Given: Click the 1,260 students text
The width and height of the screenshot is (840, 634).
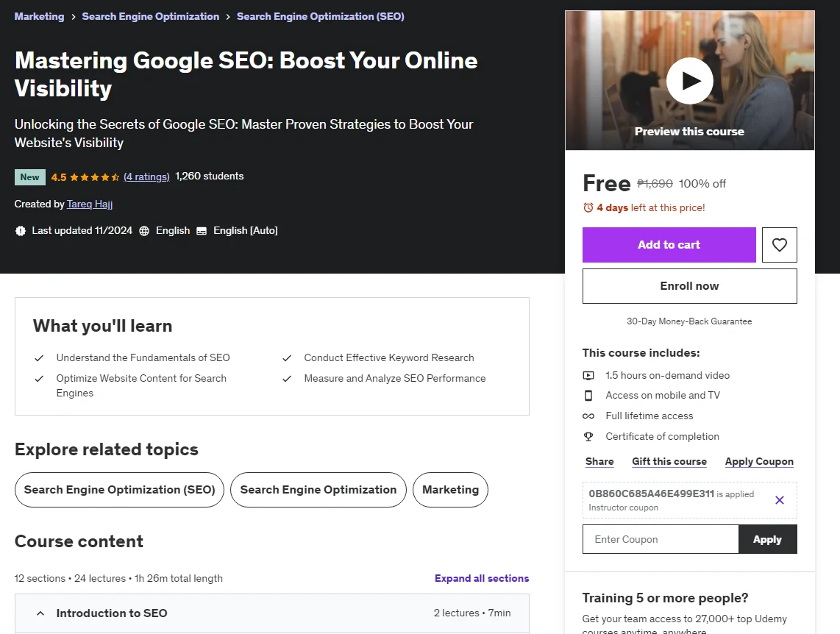Looking at the screenshot, I should 210,177.
